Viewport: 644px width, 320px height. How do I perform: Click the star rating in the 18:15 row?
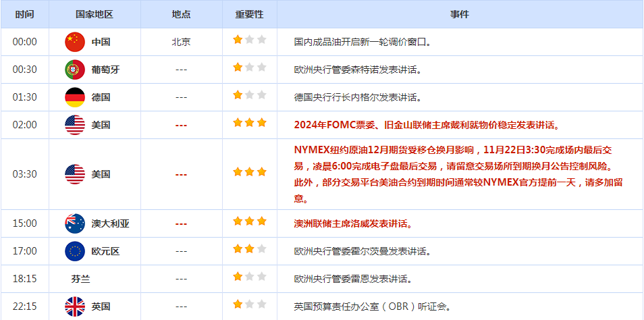(x=250, y=277)
